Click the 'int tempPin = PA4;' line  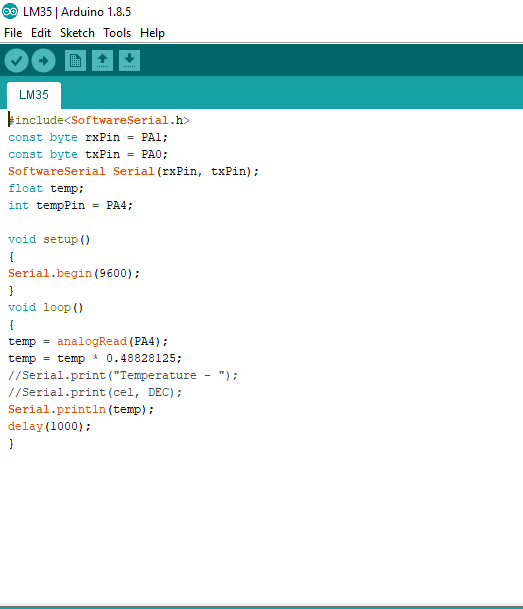(x=70, y=205)
